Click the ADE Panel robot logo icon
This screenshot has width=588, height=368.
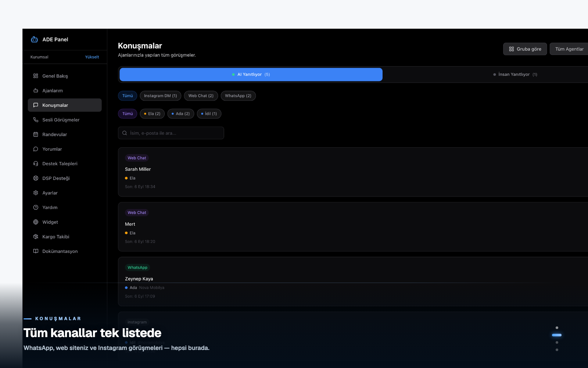[x=35, y=39]
